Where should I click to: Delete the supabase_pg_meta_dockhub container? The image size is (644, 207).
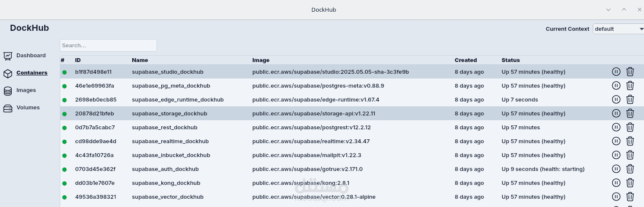(x=630, y=85)
